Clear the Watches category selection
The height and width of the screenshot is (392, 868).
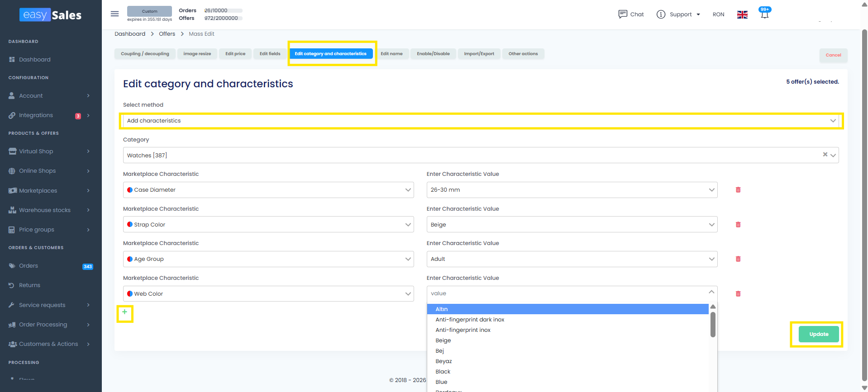coord(825,155)
